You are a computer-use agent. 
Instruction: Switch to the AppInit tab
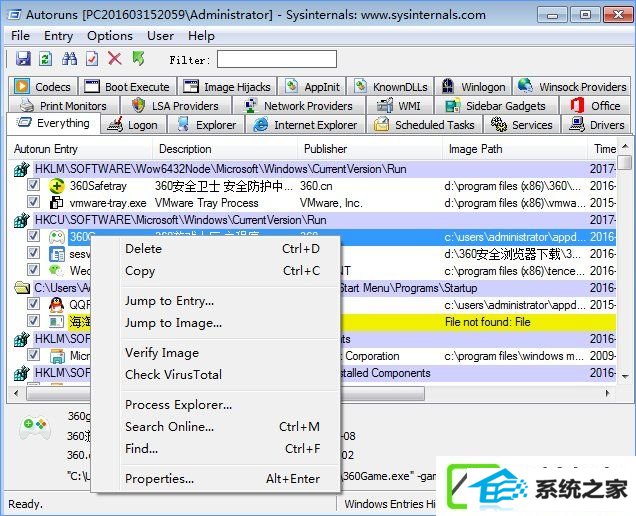pyautogui.click(x=312, y=86)
